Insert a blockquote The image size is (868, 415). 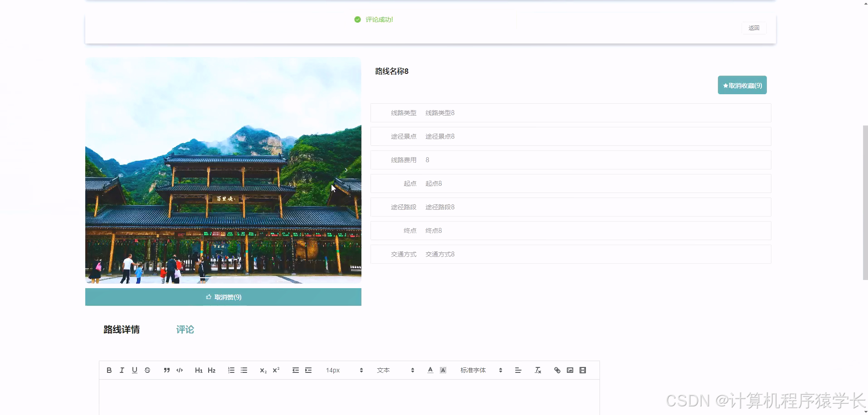click(166, 370)
